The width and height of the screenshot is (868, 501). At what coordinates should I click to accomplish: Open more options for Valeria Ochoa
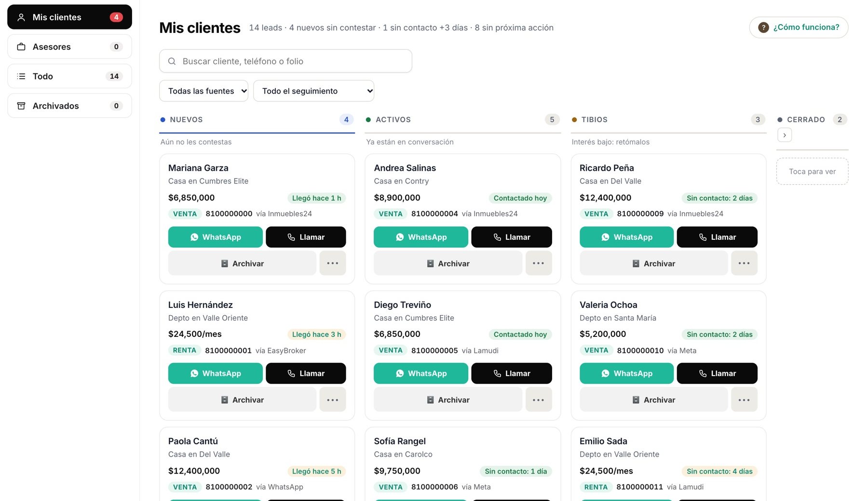[744, 400]
